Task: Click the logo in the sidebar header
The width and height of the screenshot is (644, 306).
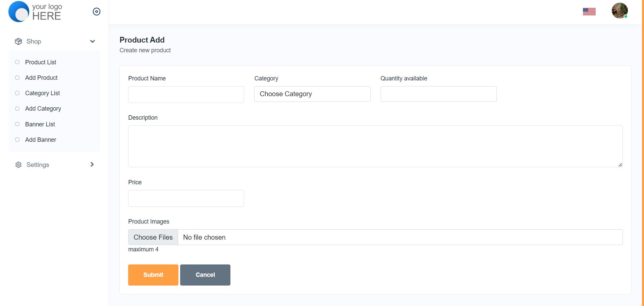Action: [x=35, y=12]
